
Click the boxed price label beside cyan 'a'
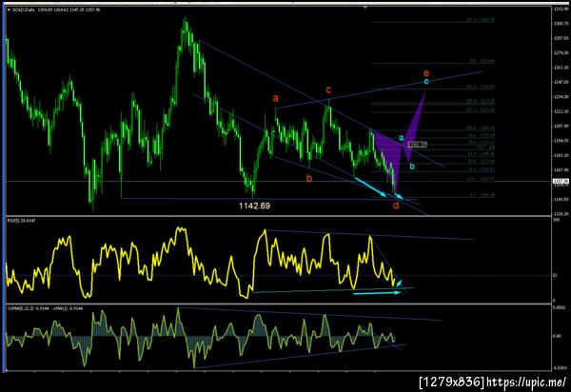[x=418, y=145]
